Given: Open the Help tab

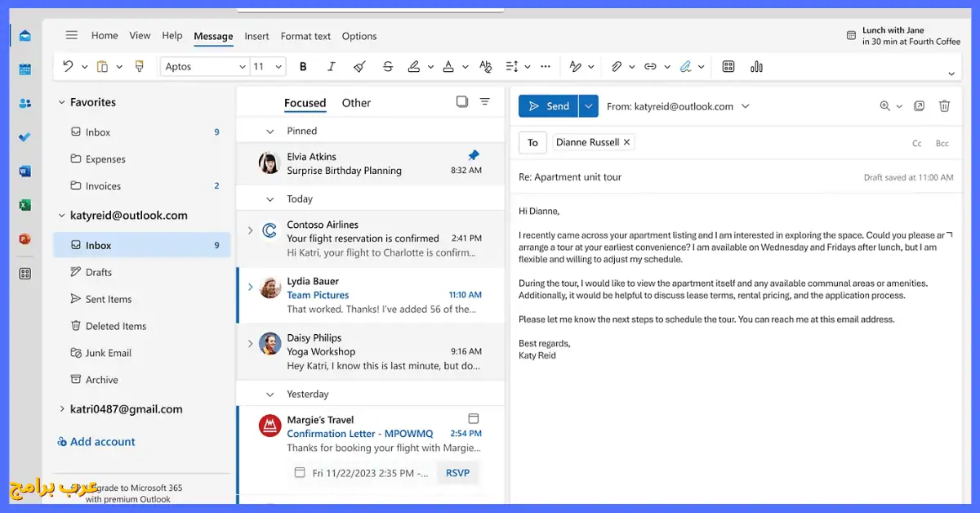Looking at the screenshot, I should click(x=172, y=36).
